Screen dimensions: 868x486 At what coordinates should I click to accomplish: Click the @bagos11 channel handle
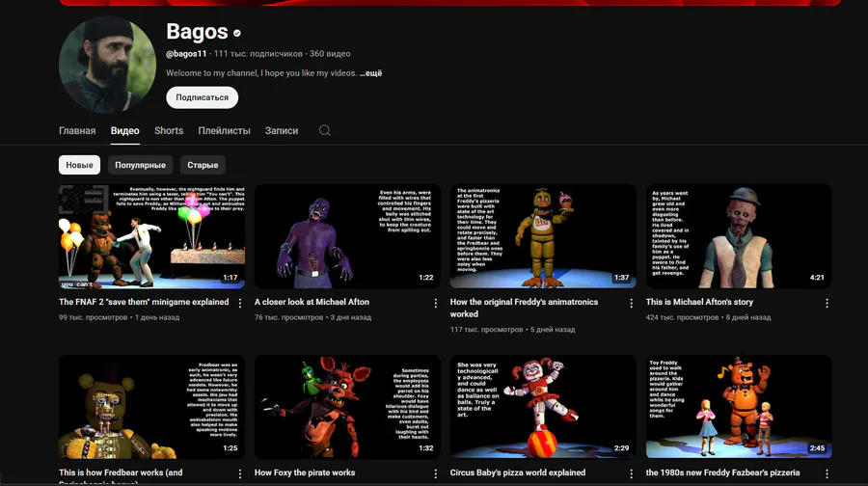coord(186,54)
